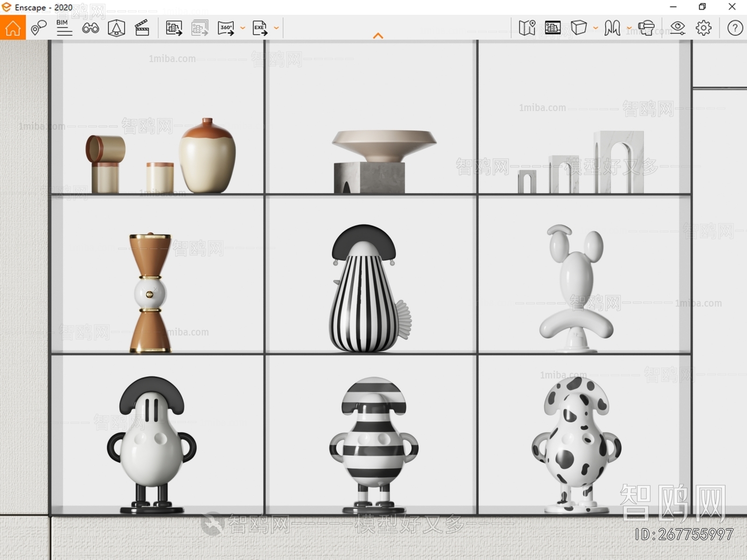747x560 pixels.
Task: Select the cube projection mode icon
Action: point(578,28)
